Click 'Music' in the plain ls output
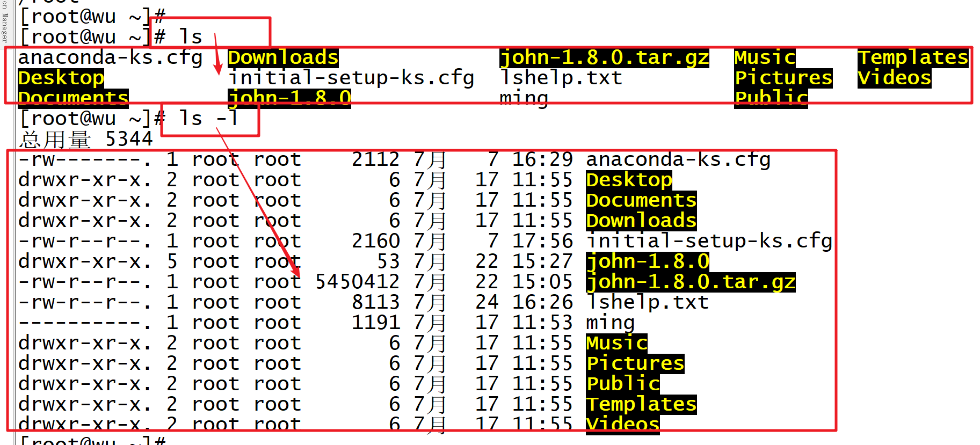The image size is (980, 445). [765, 57]
